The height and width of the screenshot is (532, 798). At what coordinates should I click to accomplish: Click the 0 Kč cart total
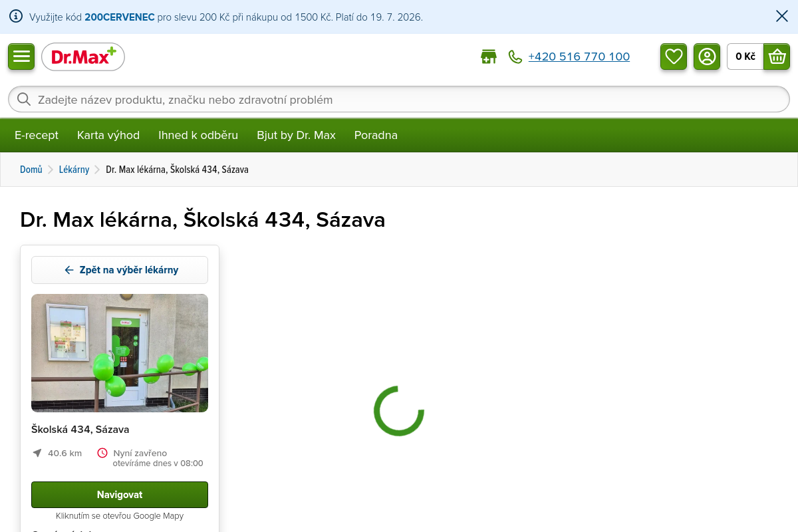pos(745,57)
